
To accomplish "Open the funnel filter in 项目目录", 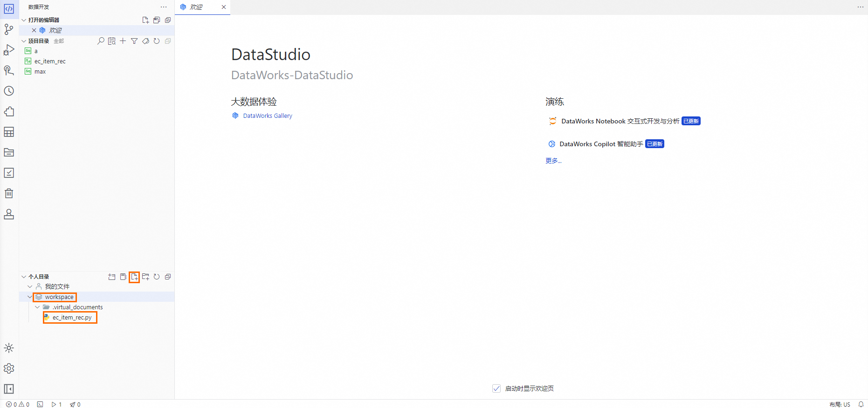I will click(x=134, y=41).
